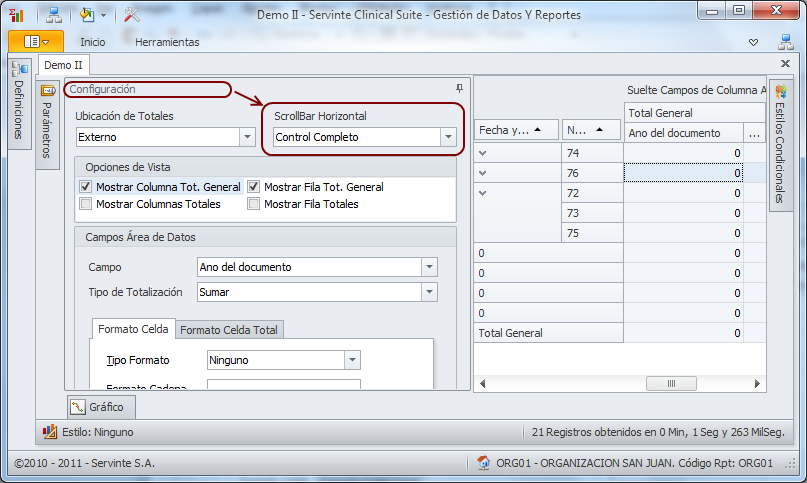Click the Formato Cadena text field
This screenshot has height=483, width=807.
[x=283, y=385]
